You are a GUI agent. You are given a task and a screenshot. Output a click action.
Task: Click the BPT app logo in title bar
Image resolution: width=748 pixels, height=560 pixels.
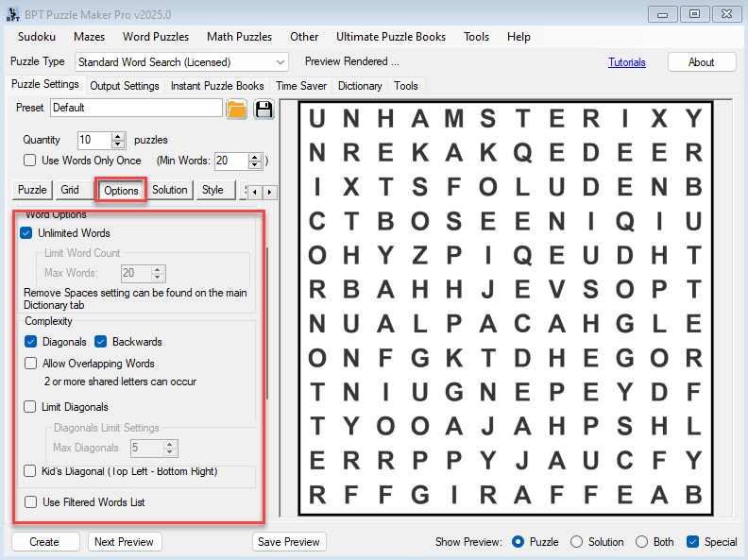[x=12, y=13]
